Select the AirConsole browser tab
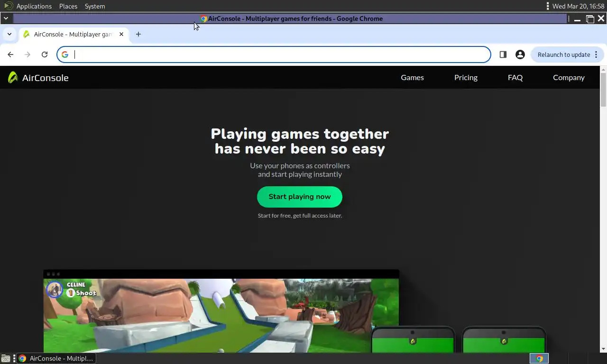This screenshot has height=364, width=607. [x=74, y=34]
